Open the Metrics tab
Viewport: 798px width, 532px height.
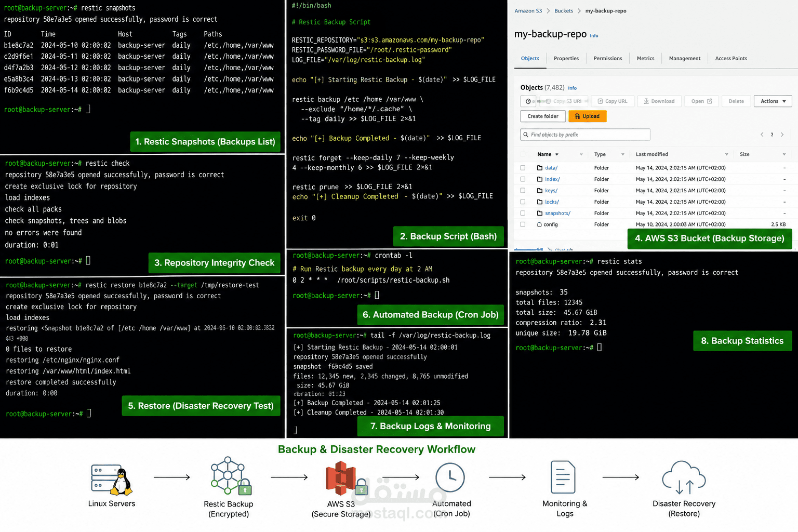coord(646,59)
